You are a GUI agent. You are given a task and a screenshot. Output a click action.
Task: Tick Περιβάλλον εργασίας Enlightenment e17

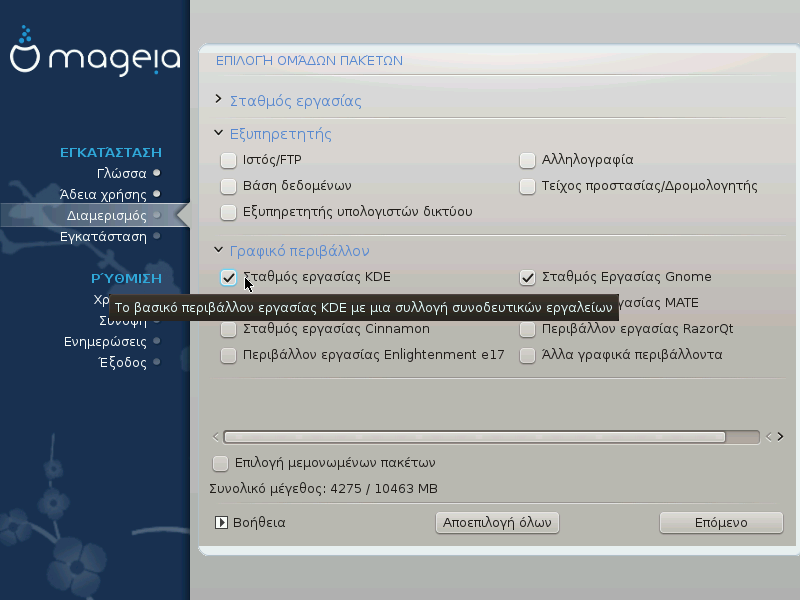click(228, 356)
